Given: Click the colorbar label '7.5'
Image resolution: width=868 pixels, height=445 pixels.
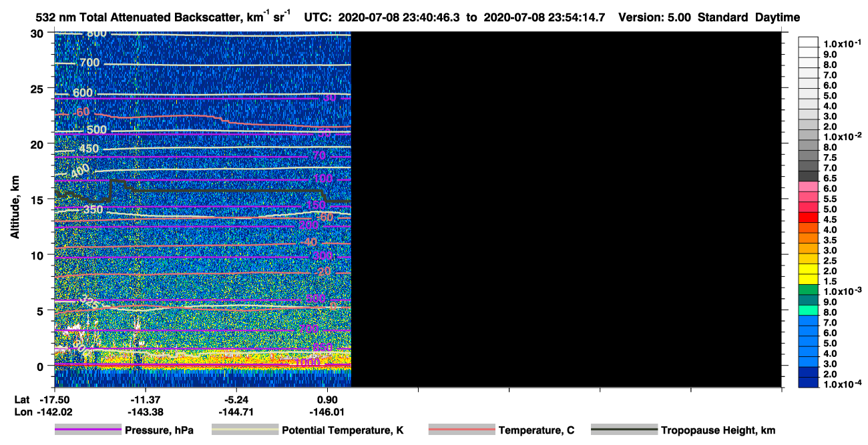Looking at the screenshot, I should 830,157.
